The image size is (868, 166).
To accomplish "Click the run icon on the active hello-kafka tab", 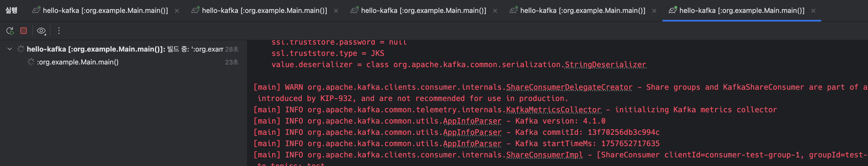I will click(x=673, y=10).
